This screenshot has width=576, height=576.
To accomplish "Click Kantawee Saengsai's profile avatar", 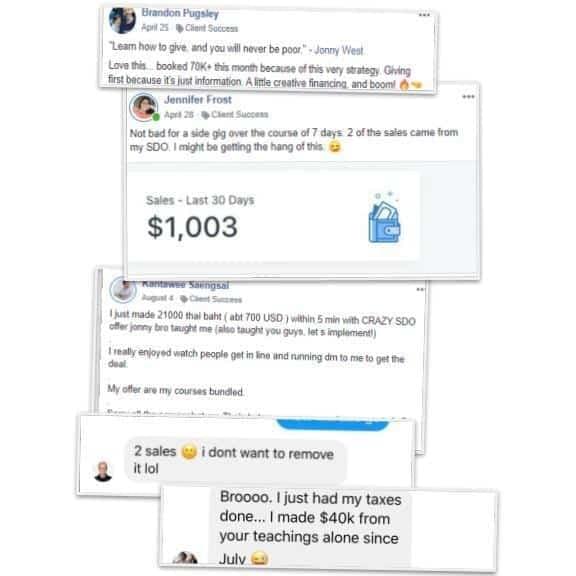I will (x=123, y=290).
